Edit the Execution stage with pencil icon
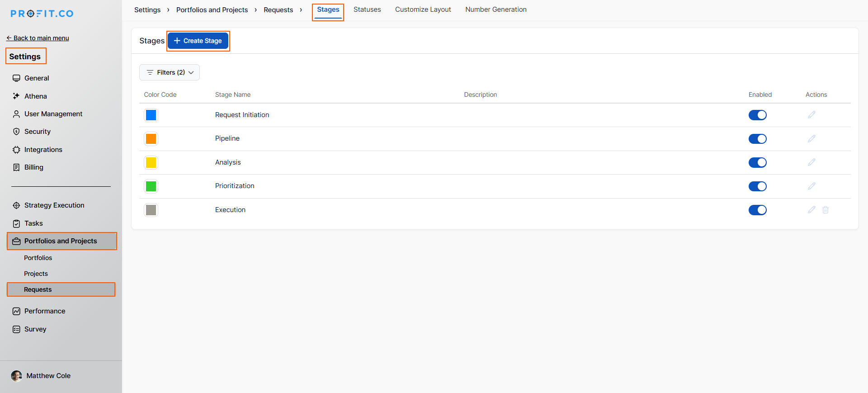 point(811,210)
